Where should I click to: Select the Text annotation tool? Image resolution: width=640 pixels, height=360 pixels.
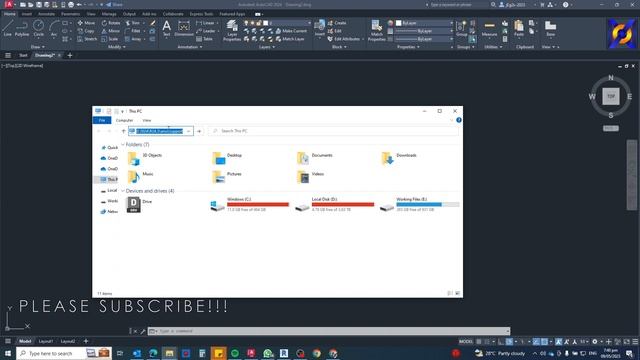[x=167, y=29]
